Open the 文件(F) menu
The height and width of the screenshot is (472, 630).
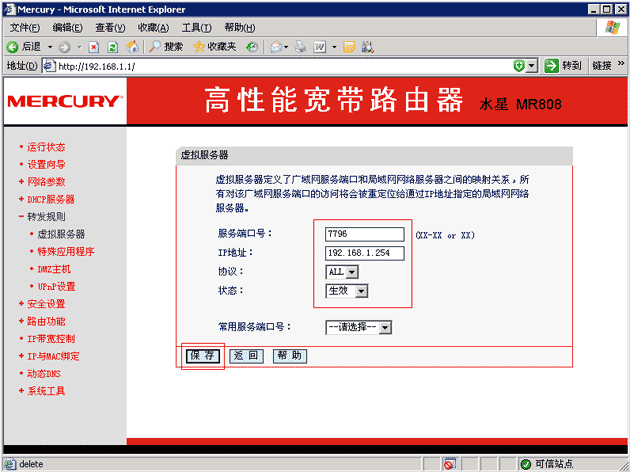[25, 28]
